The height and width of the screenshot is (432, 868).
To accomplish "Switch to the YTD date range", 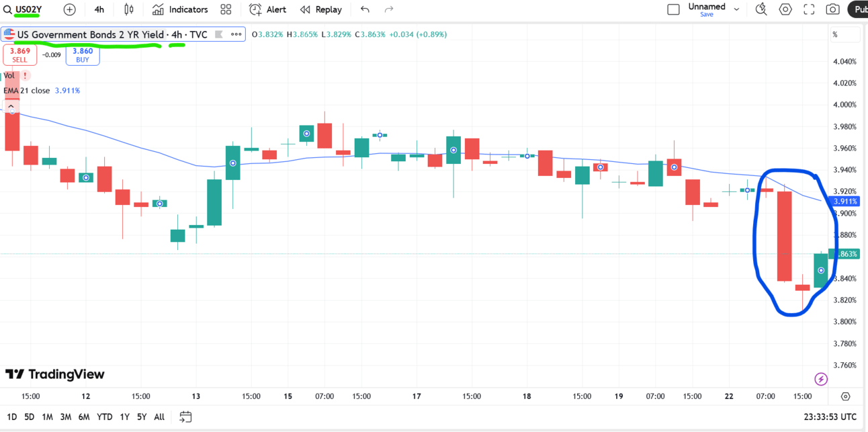I will (x=104, y=417).
